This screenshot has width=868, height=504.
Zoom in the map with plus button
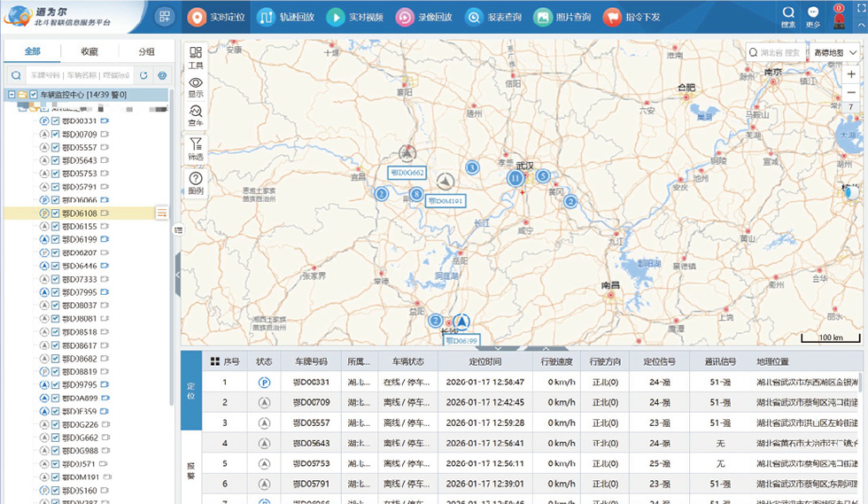tap(851, 74)
